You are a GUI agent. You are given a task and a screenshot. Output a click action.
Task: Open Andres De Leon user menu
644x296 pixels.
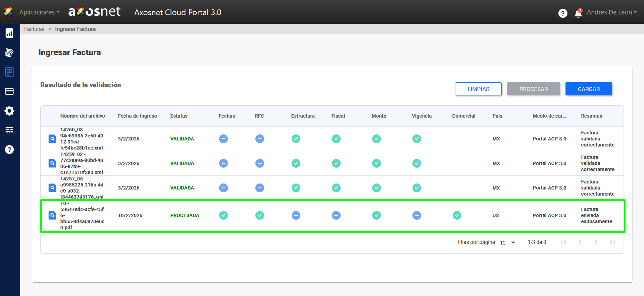pos(611,12)
